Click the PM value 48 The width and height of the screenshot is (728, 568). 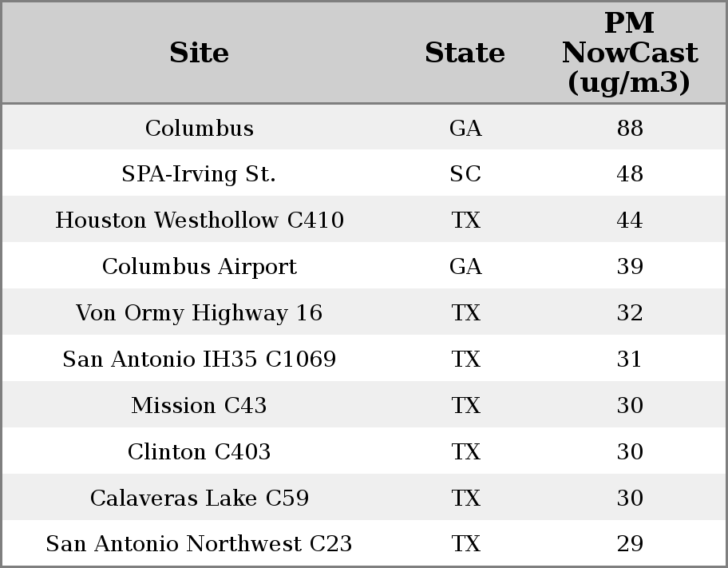629,174
